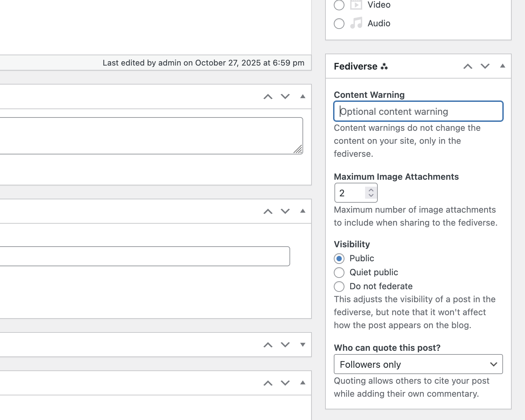Move the top-left meta box up
525x420 pixels.
pos(268,97)
